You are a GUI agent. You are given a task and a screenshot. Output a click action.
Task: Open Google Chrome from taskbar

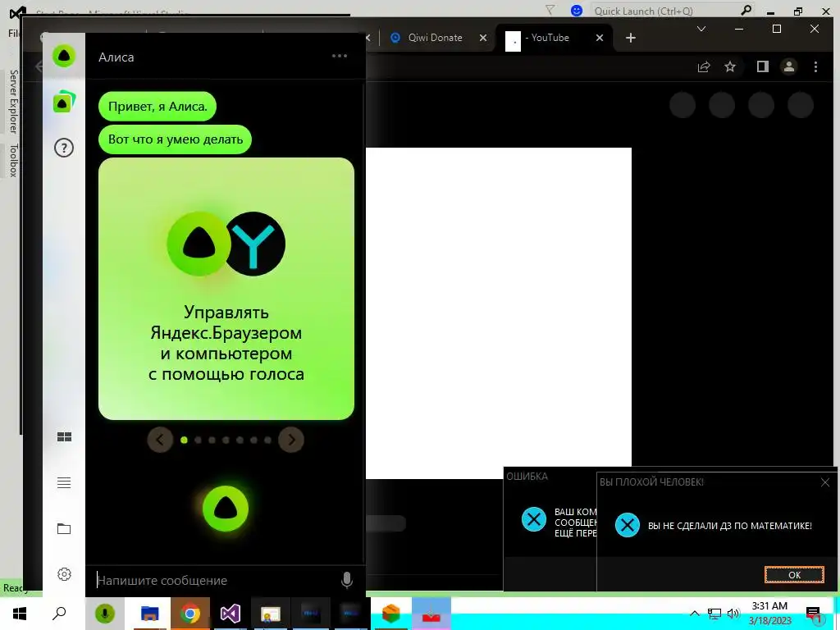pos(189,614)
